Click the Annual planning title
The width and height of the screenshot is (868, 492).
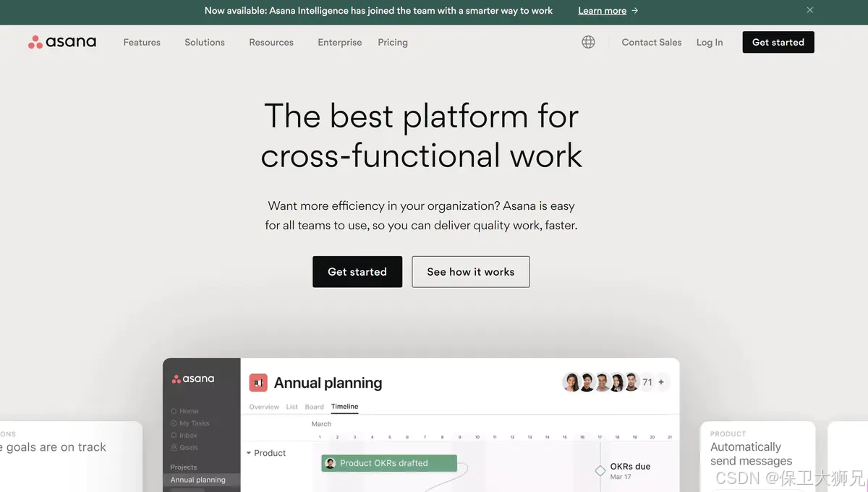point(328,383)
